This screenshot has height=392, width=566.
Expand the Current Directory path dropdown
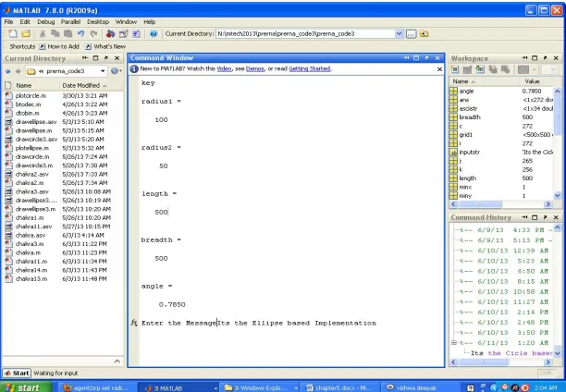399,33
